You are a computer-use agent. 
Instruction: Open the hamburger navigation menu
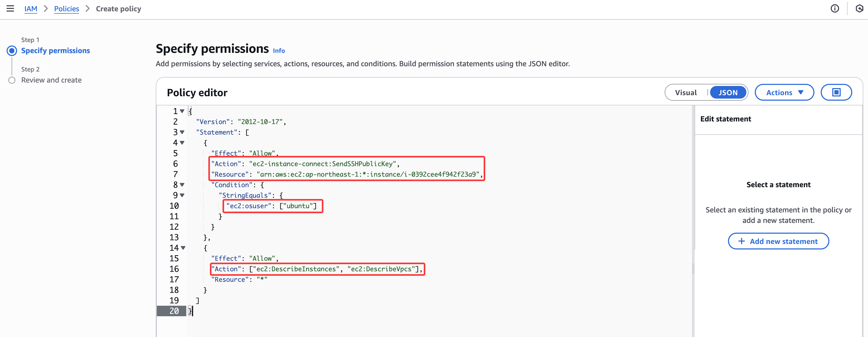(x=10, y=9)
